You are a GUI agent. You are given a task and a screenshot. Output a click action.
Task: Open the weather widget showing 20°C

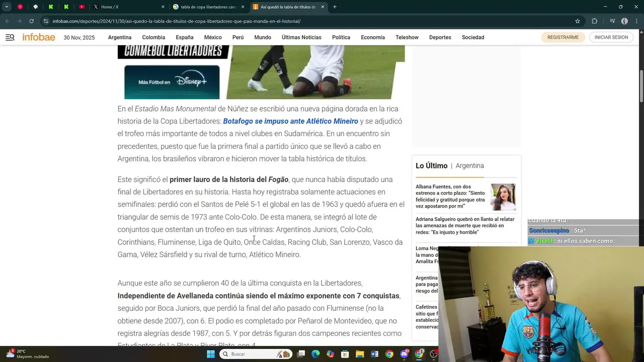point(28,354)
